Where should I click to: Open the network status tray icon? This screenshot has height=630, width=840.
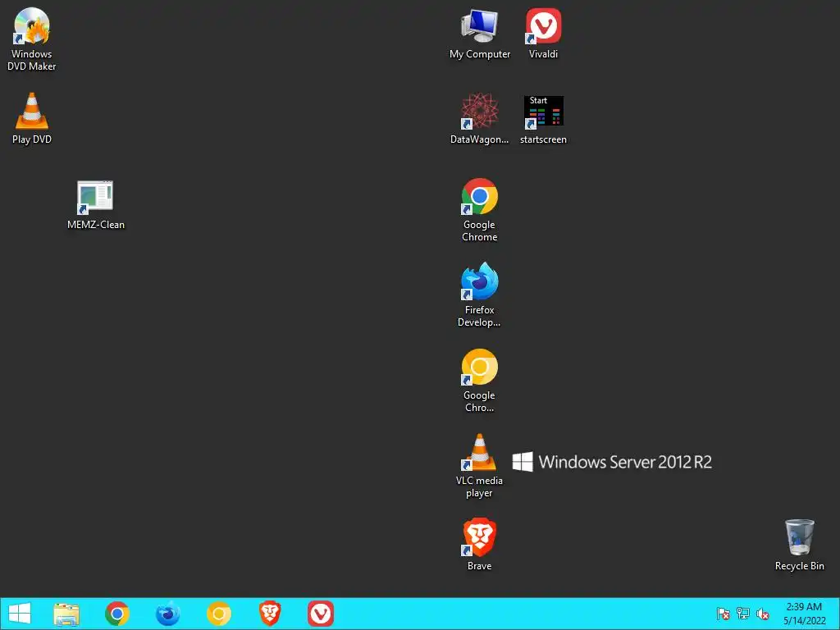click(743, 614)
